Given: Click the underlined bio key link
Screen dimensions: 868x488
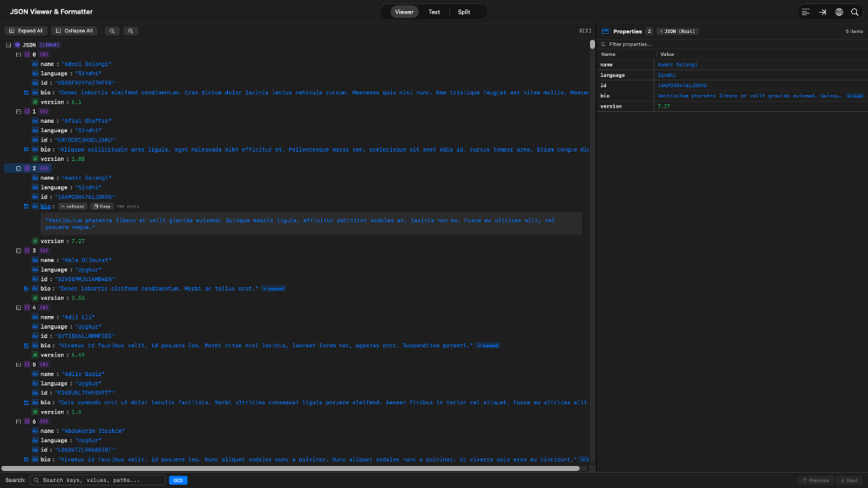Looking at the screenshot, I should coord(46,207).
